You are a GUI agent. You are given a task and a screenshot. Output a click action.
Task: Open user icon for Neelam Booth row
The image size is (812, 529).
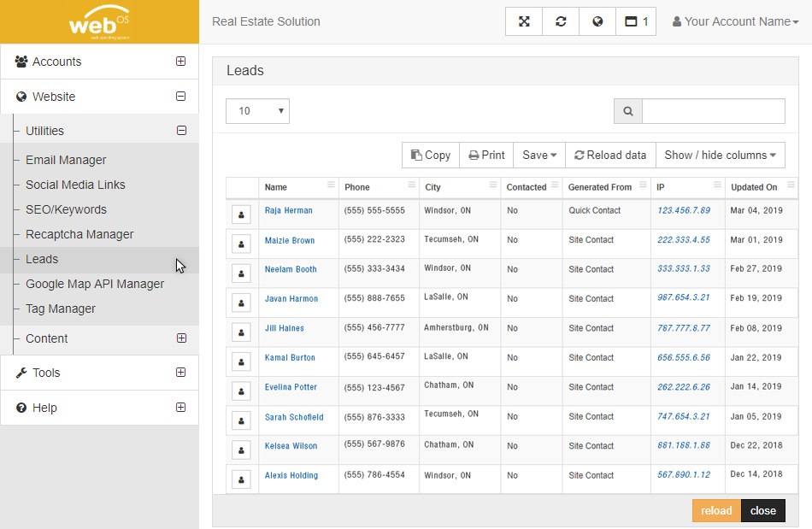point(241,273)
